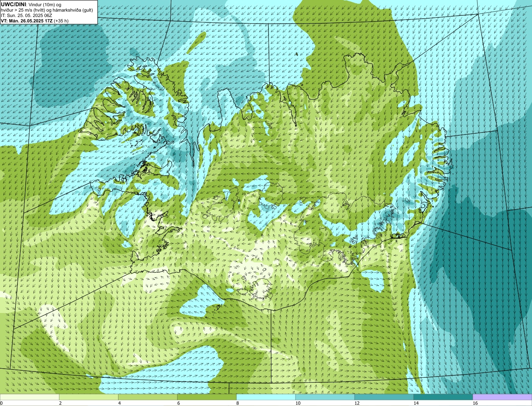Click the legend scale label '14'

click(416, 403)
